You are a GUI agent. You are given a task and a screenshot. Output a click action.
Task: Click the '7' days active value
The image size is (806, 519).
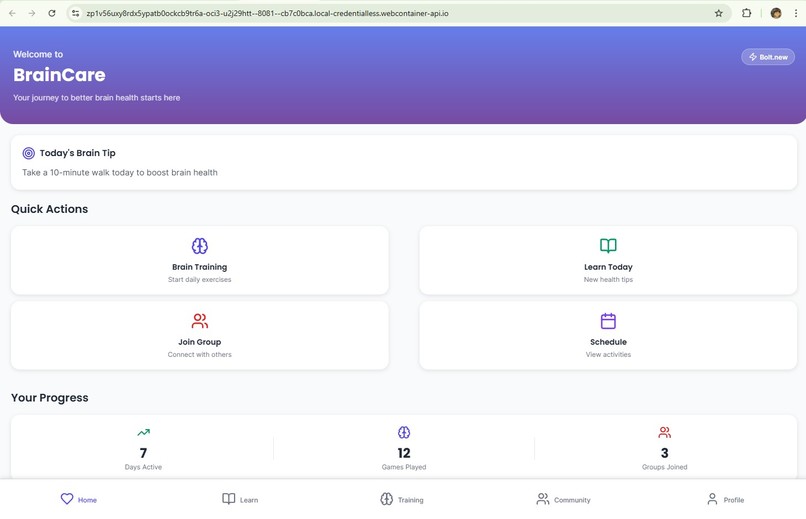pos(143,453)
